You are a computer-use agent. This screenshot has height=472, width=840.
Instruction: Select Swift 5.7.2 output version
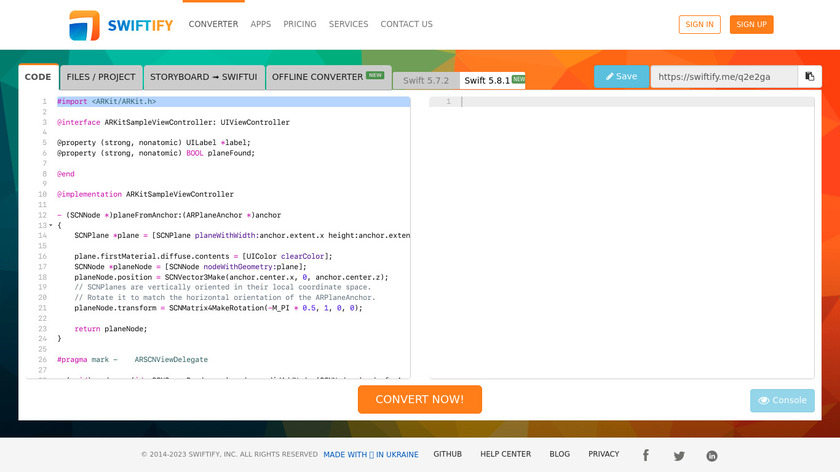pyautogui.click(x=426, y=80)
